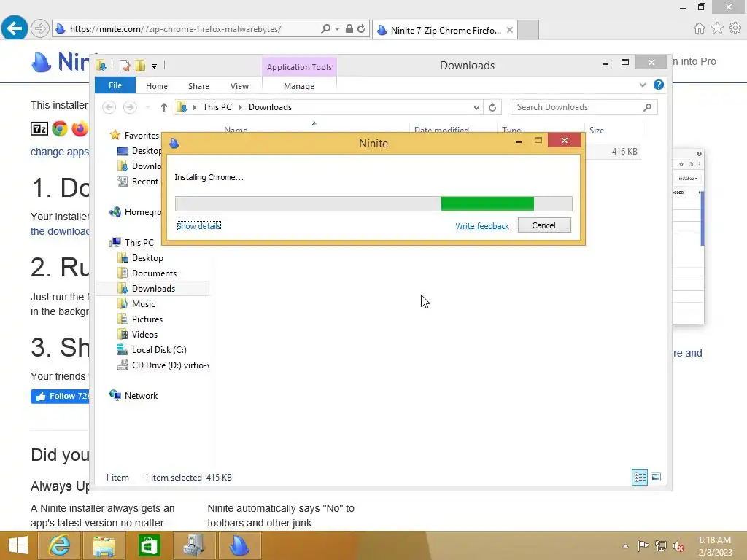The height and width of the screenshot is (560, 747).
Task: Click the Internet Explorer back arrow
Action: (15, 28)
